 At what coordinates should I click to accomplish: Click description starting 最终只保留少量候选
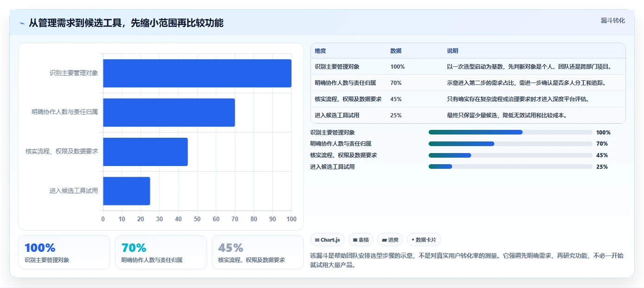click(507, 115)
